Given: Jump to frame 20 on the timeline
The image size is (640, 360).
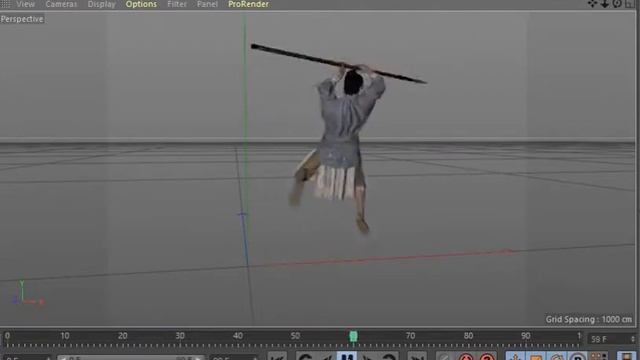Looking at the screenshot, I should (x=122, y=336).
